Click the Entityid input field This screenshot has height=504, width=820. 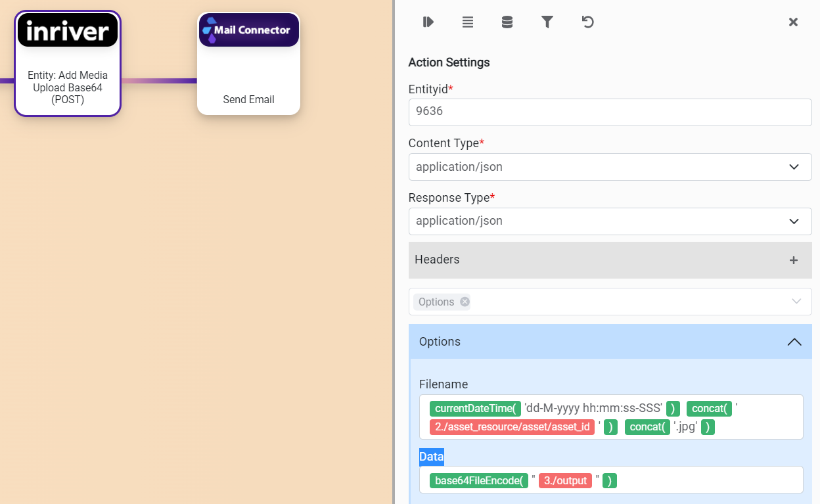point(610,112)
